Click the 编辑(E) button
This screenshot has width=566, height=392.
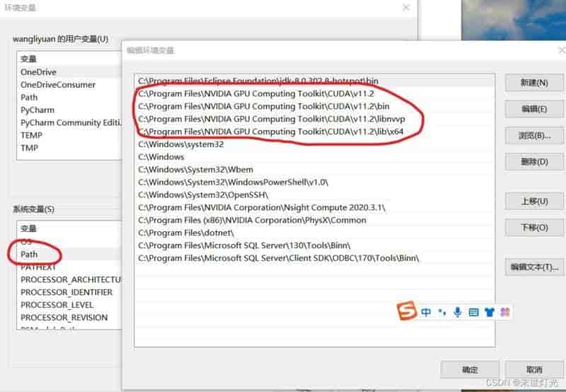click(x=533, y=109)
